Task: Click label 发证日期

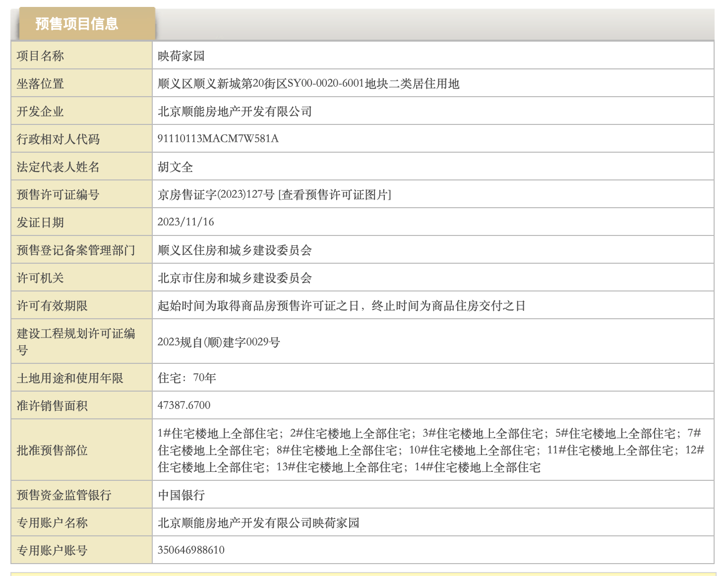Action: [x=40, y=223]
